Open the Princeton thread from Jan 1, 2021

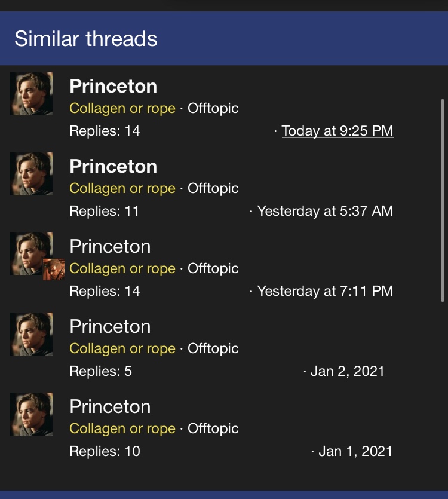point(110,406)
